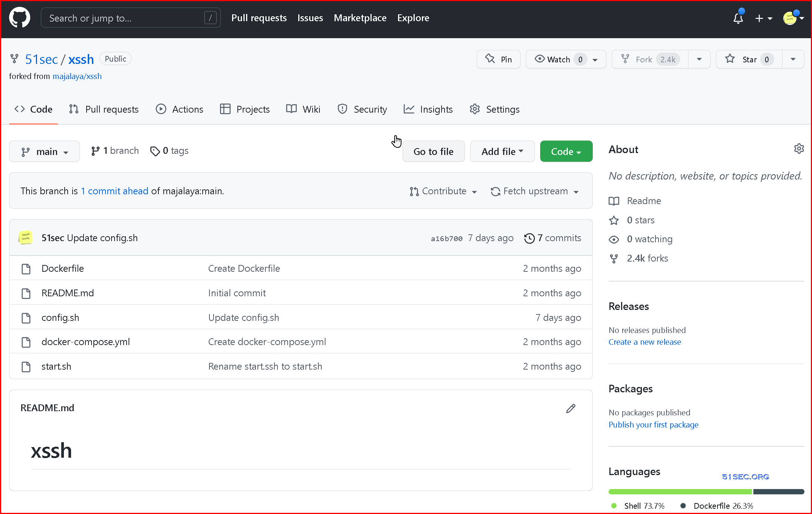Viewport: 812px width, 514px height.
Task: Fork the repository
Action: coord(650,59)
